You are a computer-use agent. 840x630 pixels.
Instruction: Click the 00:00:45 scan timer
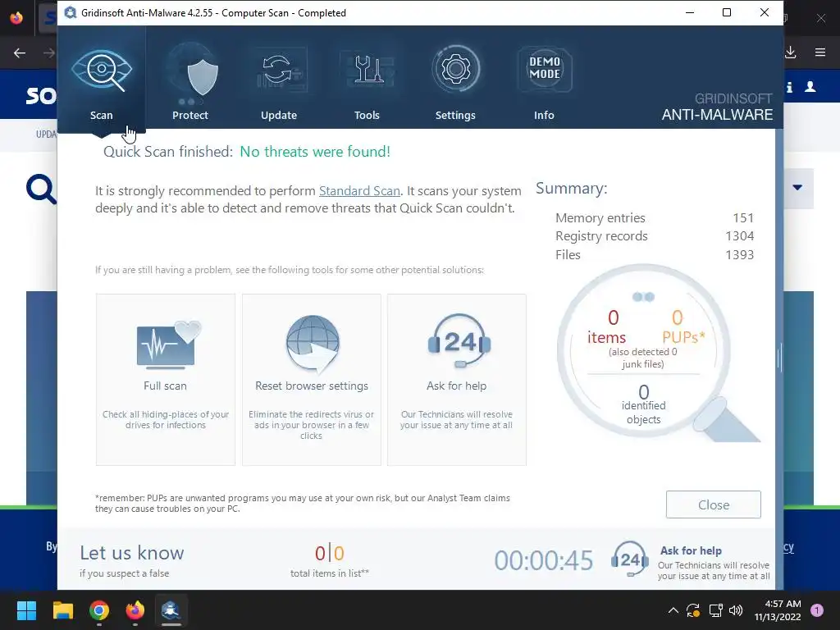coord(543,560)
